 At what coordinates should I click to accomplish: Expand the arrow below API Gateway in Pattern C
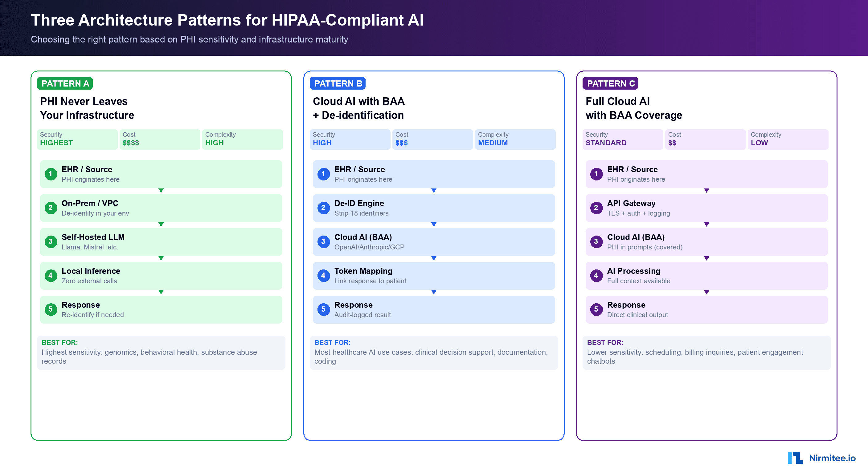click(706, 224)
